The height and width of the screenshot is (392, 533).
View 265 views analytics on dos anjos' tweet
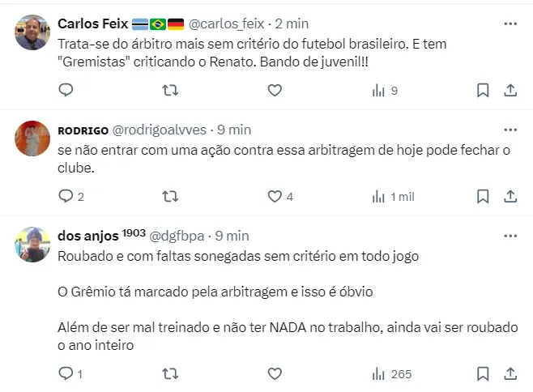(391, 373)
